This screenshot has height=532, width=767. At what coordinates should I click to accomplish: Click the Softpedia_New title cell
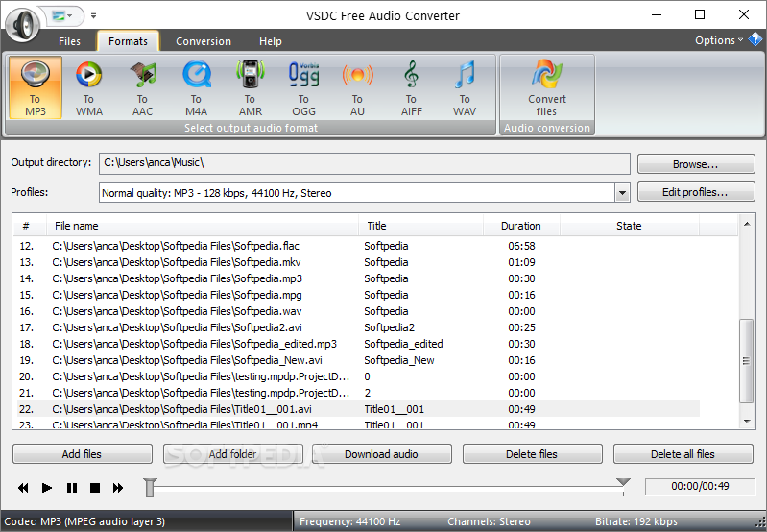pos(399,360)
